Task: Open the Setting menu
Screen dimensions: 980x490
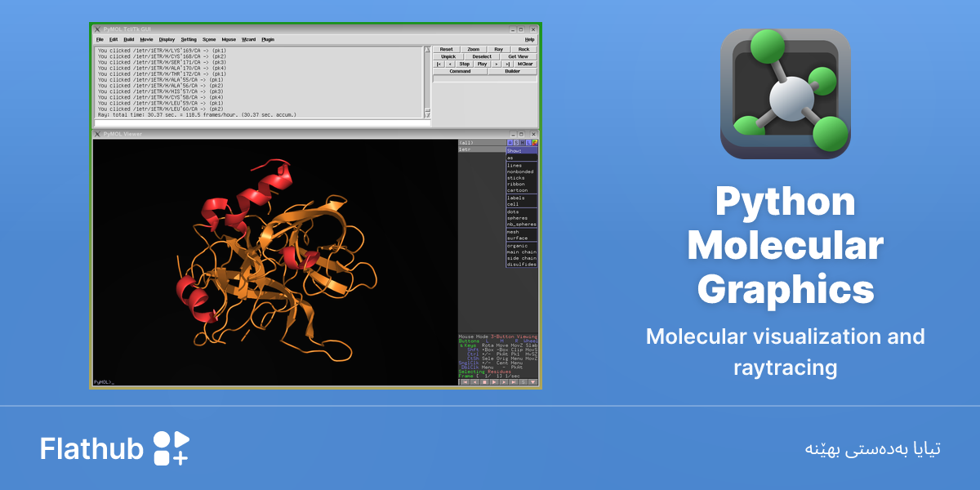Action: pos(189,39)
